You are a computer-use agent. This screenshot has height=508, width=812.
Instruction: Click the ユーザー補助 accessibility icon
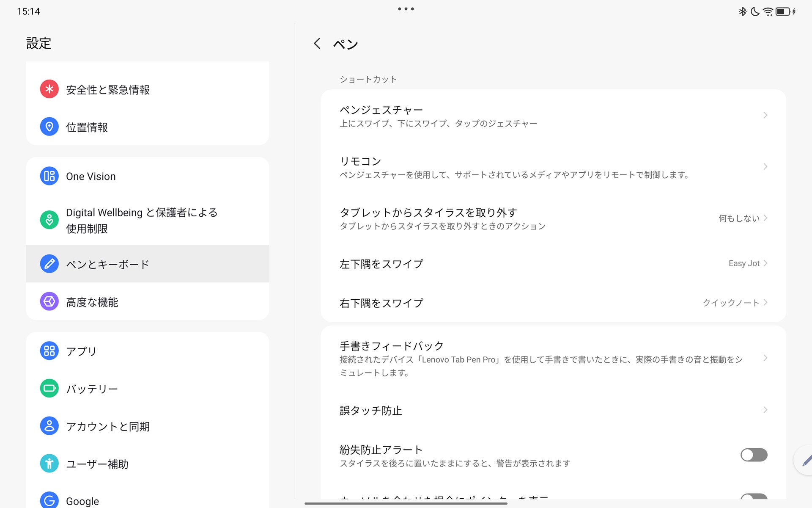tap(49, 464)
